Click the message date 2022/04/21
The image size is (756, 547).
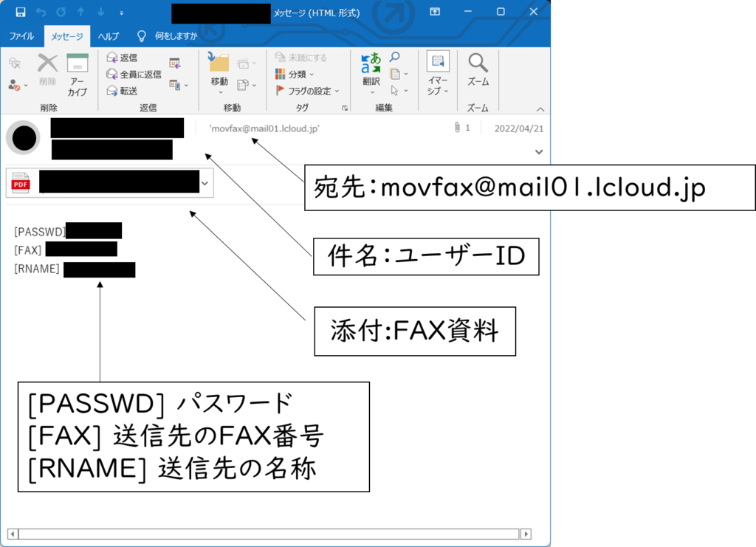[x=519, y=128]
